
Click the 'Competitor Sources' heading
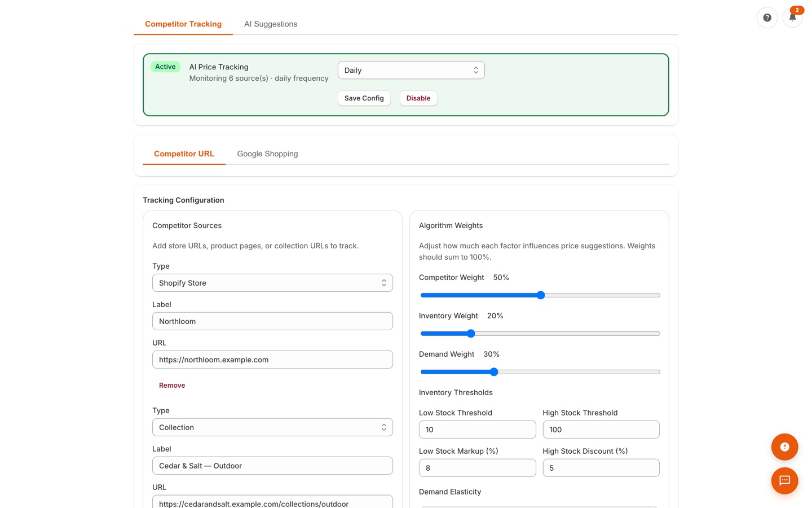coord(187,225)
